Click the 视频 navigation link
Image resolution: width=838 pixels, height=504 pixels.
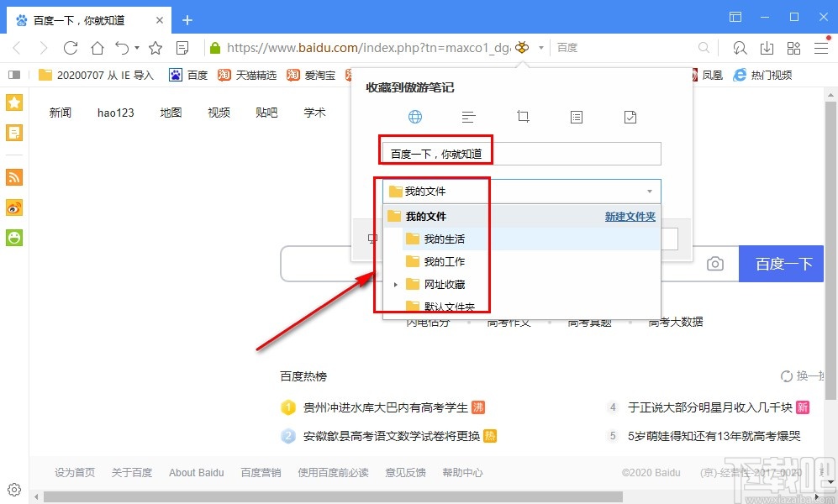click(x=219, y=113)
